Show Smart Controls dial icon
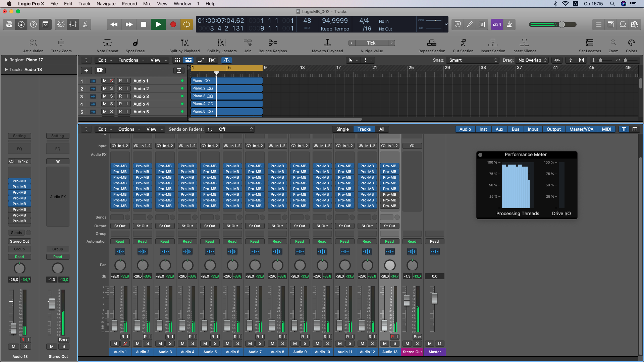The image size is (644, 362). point(61,24)
